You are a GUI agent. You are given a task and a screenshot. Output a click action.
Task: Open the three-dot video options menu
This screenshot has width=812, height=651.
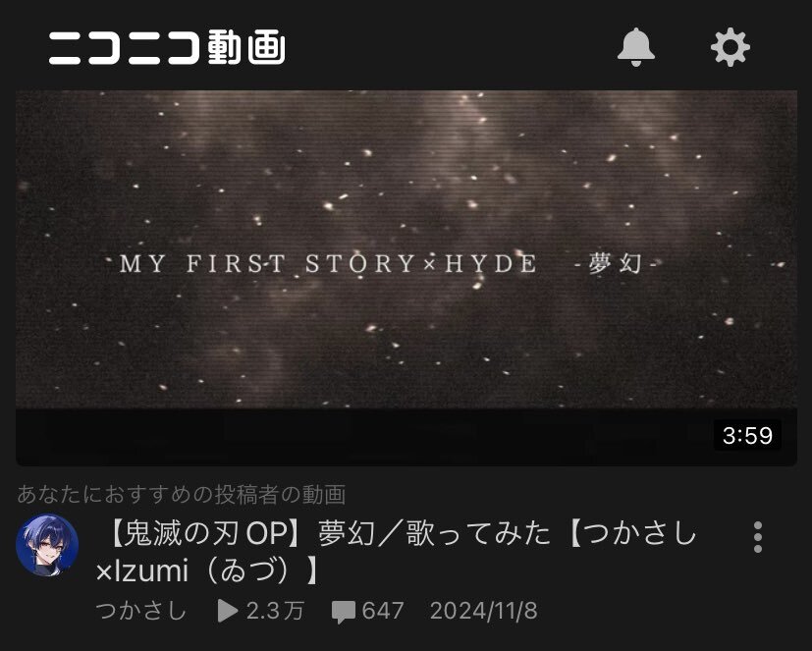click(758, 537)
